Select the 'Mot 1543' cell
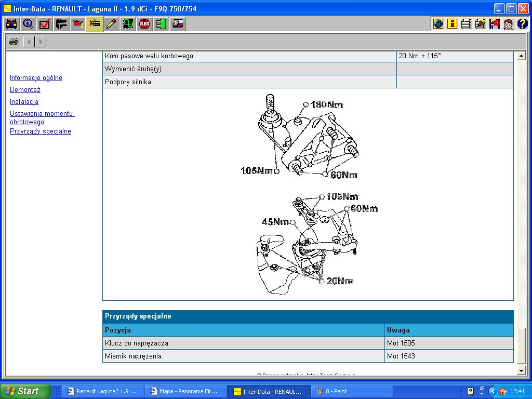Image resolution: width=532 pixels, height=399 pixels. [x=449, y=356]
